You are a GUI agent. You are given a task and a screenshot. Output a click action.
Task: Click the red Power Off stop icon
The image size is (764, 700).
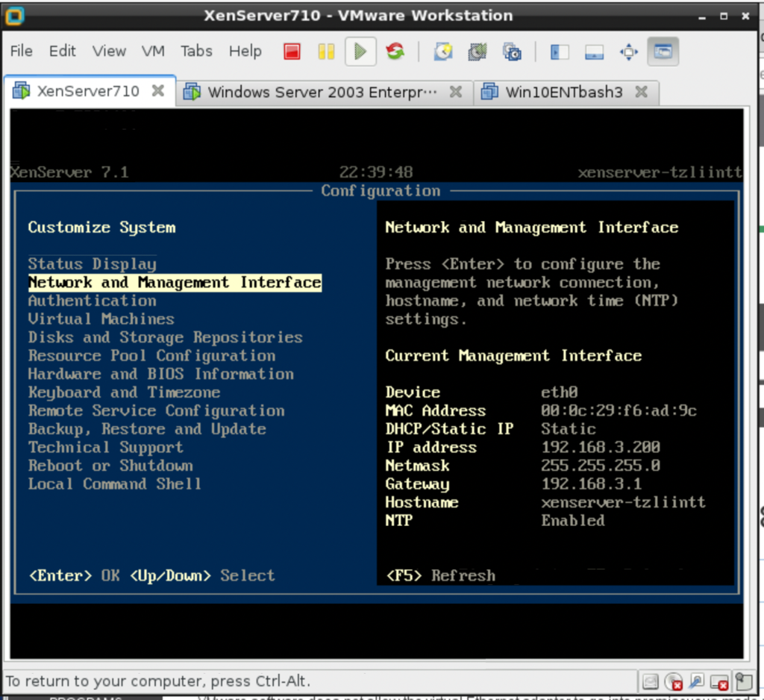pyautogui.click(x=292, y=51)
